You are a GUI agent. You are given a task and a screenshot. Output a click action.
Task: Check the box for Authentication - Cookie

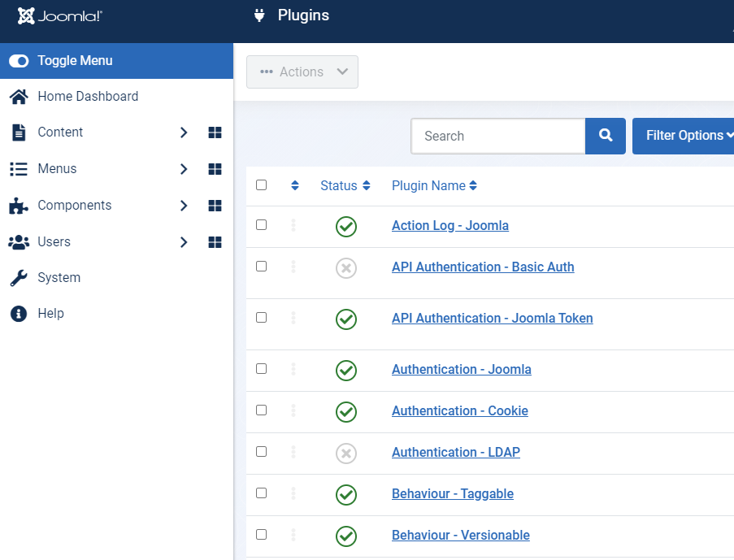click(x=261, y=410)
